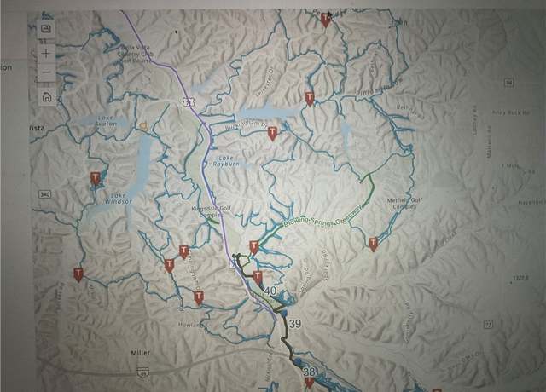Select trailhead marker beside Lake Windsor

pyautogui.click(x=95, y=178)
